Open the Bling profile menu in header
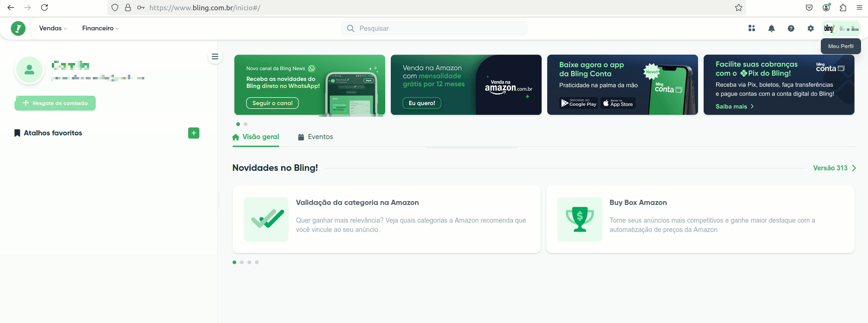 [841, 28]
